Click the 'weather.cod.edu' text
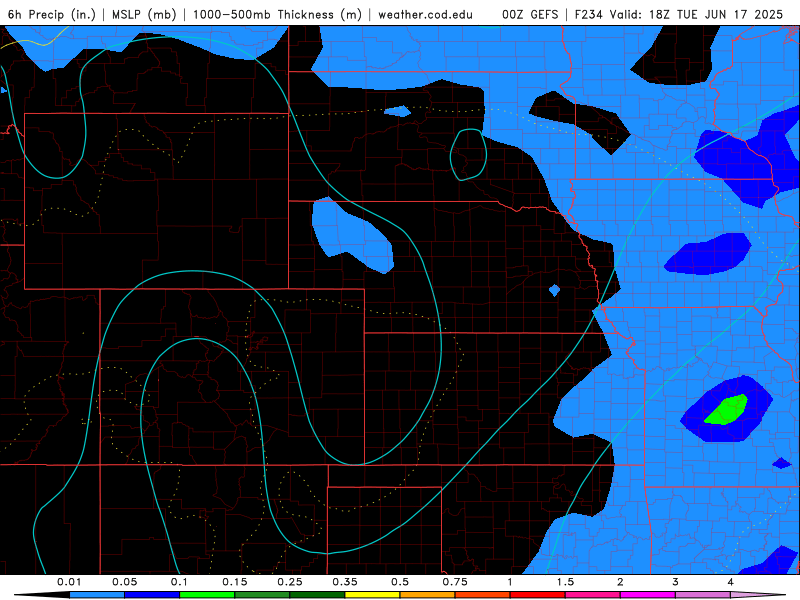The image size is (800, 600). tap(425, 14)
